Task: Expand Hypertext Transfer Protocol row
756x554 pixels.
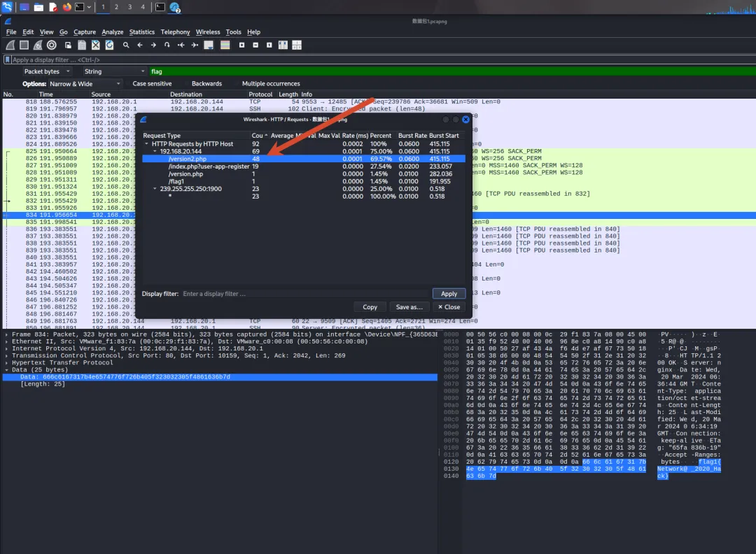Action: pos(6,363)
